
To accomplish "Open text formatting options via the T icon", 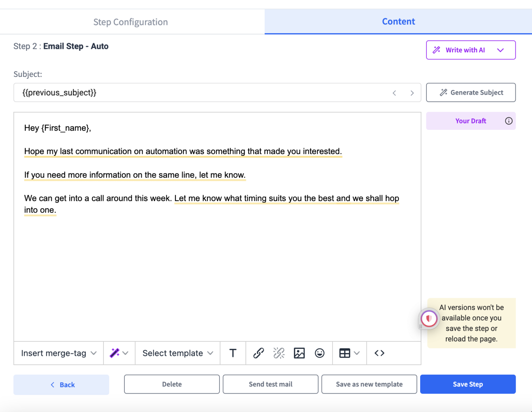I will (233, 353).
